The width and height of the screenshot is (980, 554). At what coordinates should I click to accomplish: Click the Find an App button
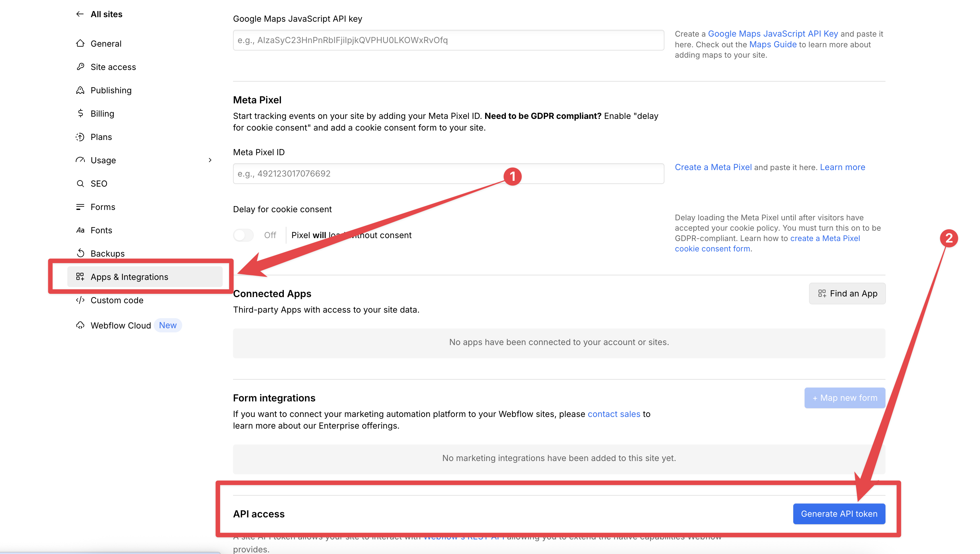pyautogui.click(x=847, y=293)
